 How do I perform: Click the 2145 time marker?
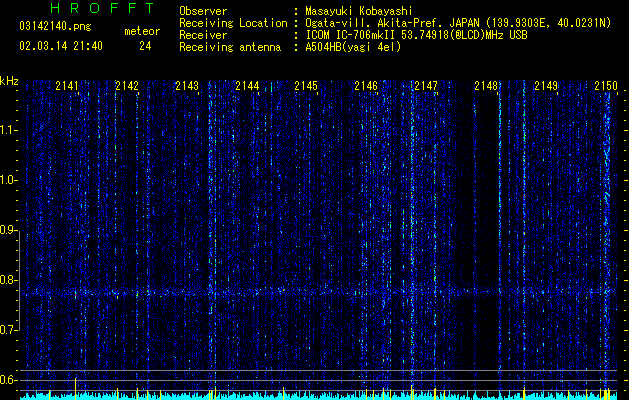[306, 86]
